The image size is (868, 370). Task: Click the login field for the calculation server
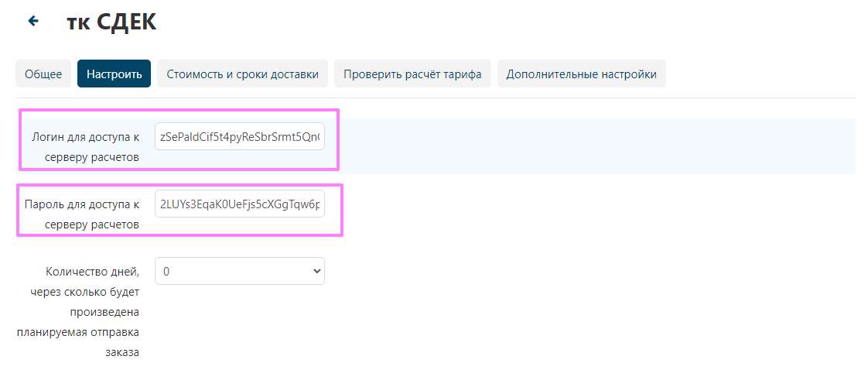pos(240,136)
